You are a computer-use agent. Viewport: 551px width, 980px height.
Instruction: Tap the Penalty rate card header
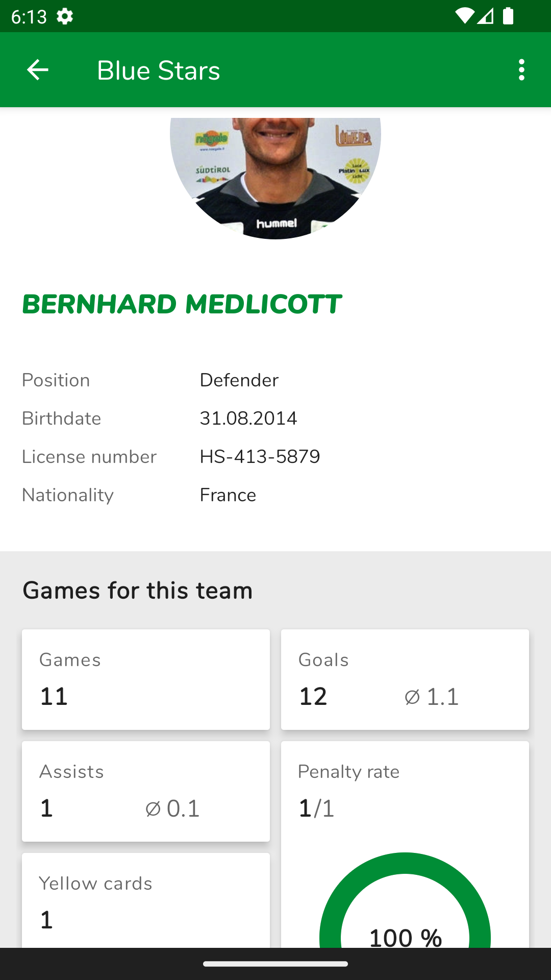[349, 772]
